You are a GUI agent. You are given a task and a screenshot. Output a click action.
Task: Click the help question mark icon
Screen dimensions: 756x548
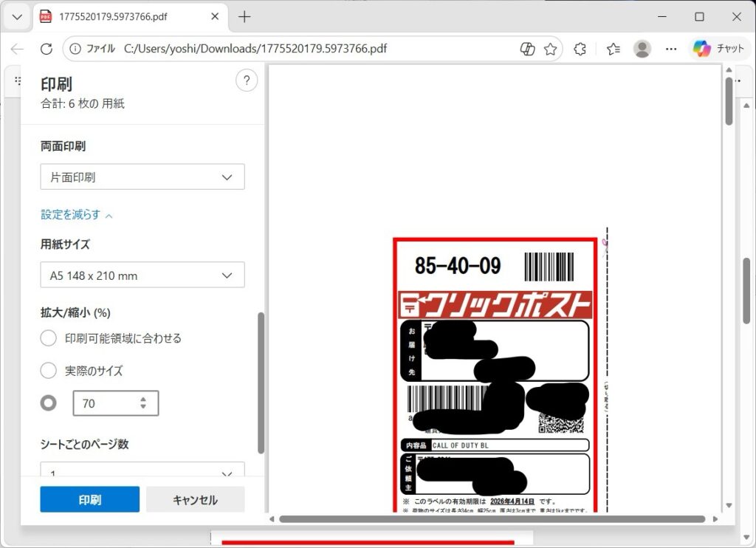click(247, 81)
